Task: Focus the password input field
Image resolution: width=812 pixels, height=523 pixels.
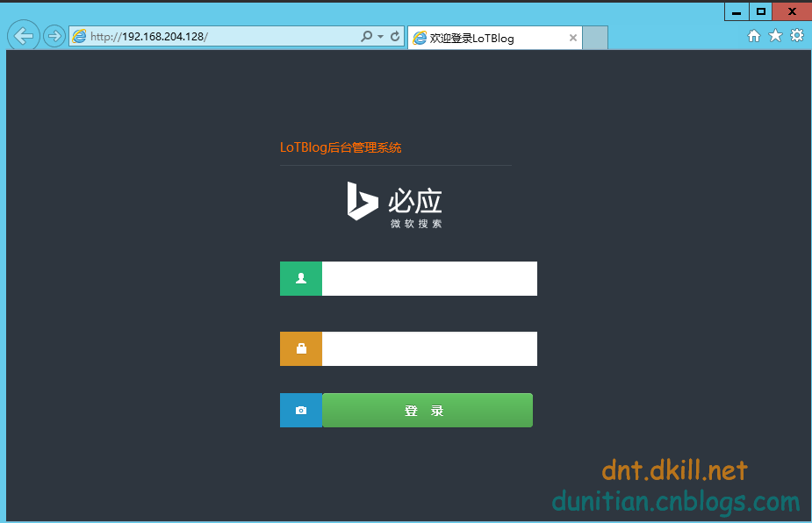Action: coord(429,348)
